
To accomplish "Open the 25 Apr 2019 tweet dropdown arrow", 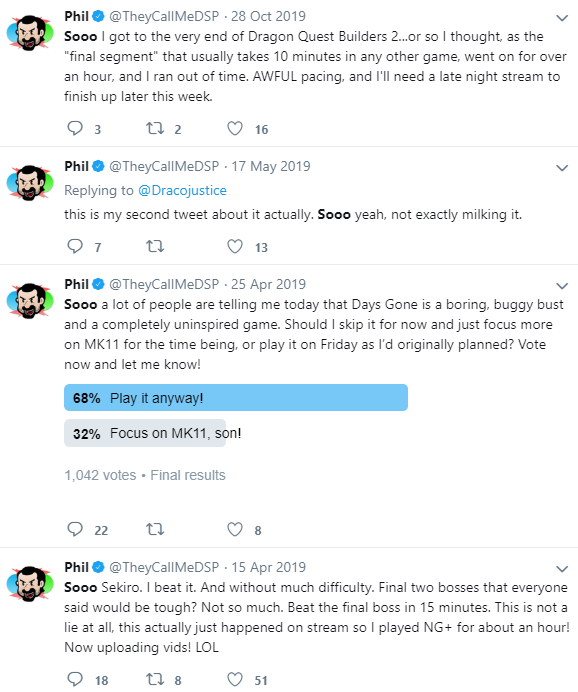I will tap(562, 286).
